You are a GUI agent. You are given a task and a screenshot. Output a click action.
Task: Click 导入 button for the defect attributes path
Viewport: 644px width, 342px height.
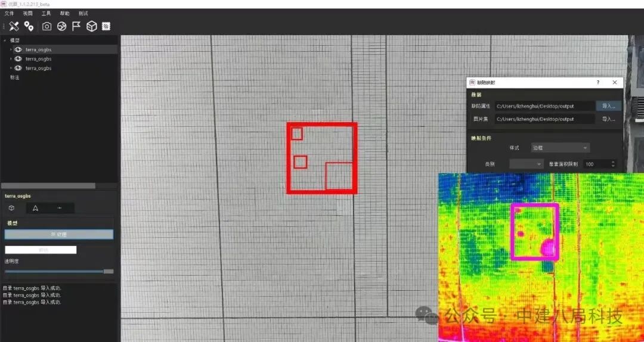(x=608, y=106)
